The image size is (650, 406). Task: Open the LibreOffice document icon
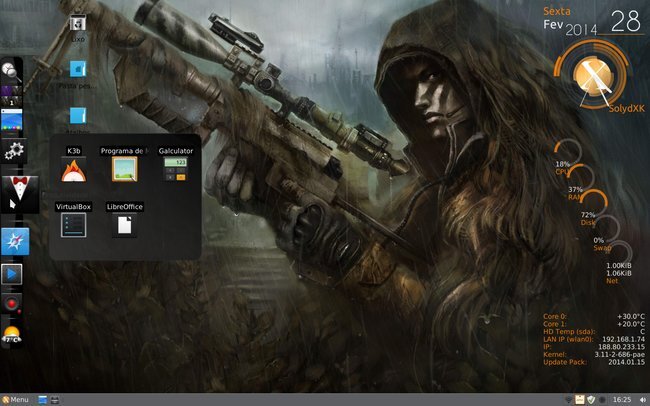[x=124, y=225]
